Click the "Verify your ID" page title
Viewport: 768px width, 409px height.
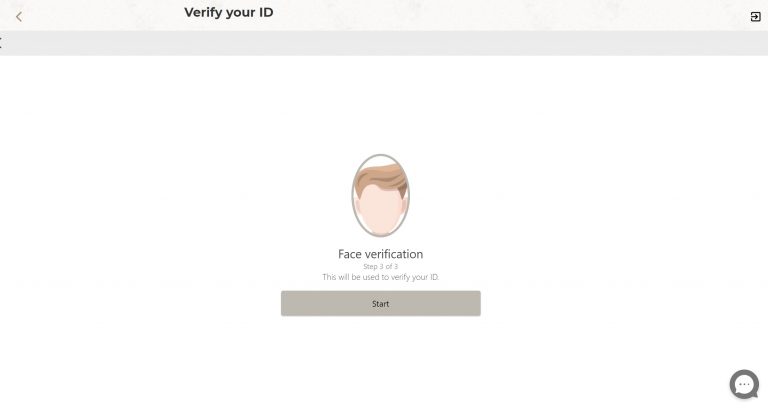pyautogui.click(x=228, y=13)
